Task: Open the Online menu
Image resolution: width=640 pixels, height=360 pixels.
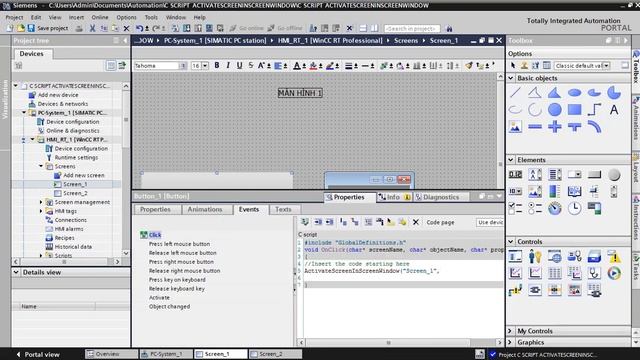Action: tap(100, 17)
